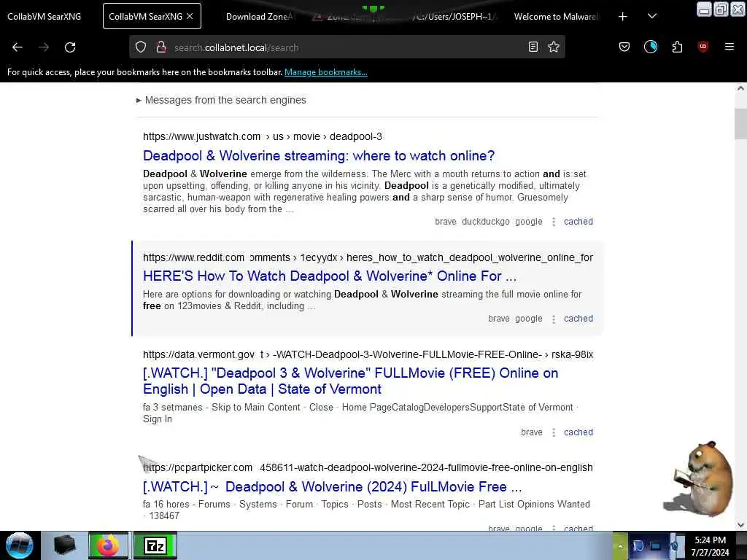Open the Windows Start orb
Screen dimensions: 747x560
(20, 545)
